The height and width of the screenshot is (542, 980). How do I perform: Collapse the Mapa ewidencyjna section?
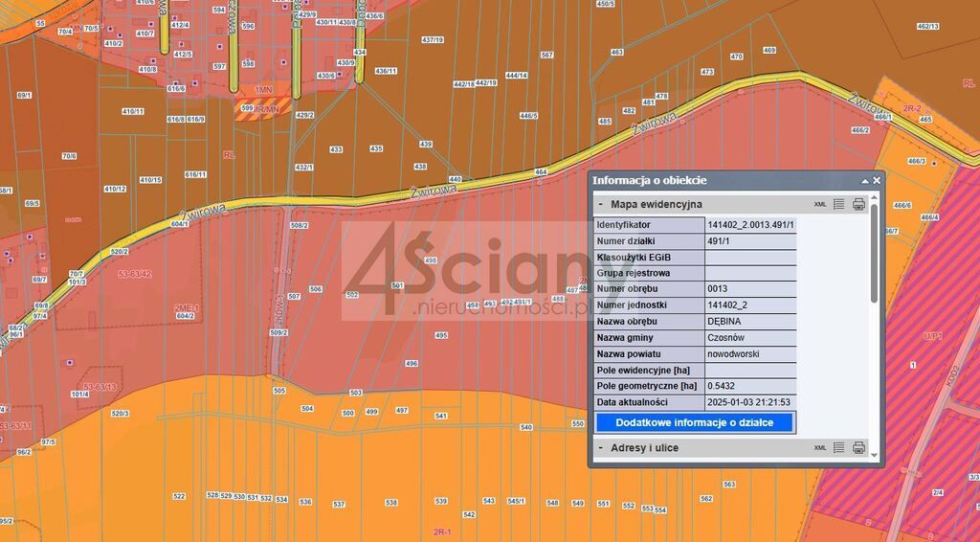600,204
